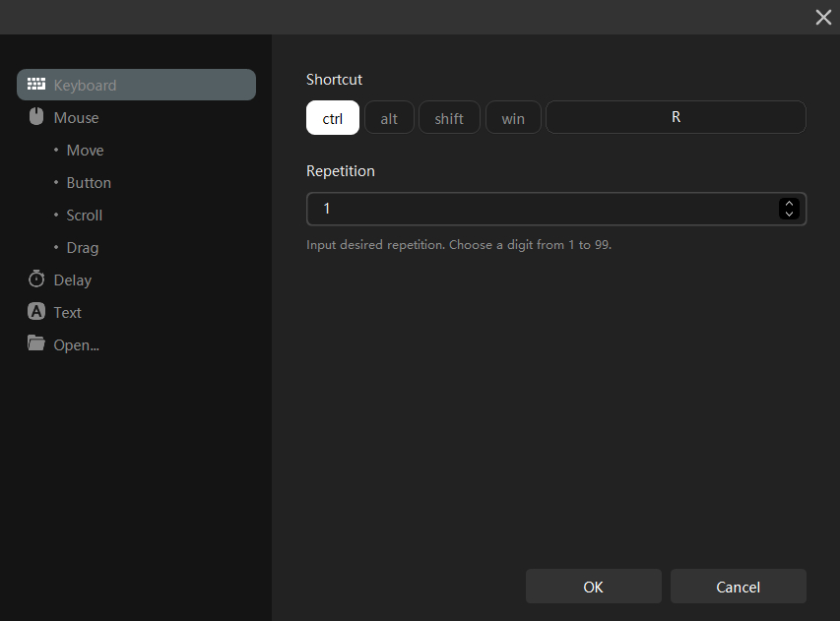Screen dimensions: 840x621
Task: Enable the shift modifier key
Action: coord(449,118)
